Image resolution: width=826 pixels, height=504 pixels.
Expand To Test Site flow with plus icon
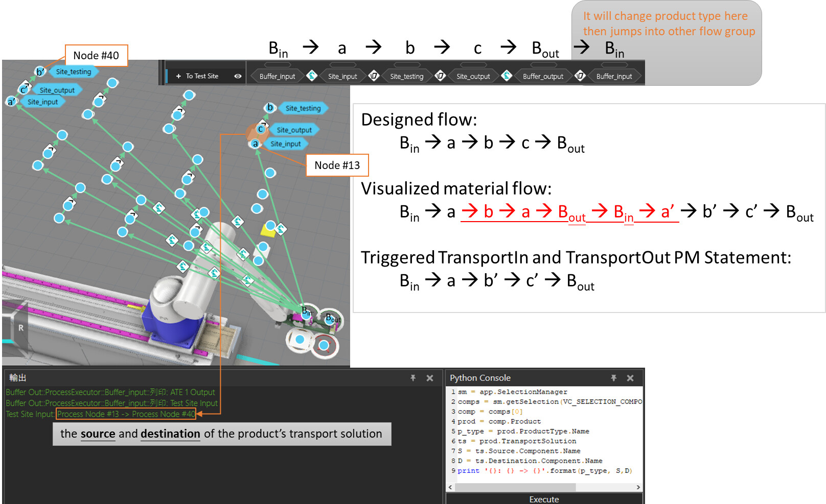click(x=178, y=76)
